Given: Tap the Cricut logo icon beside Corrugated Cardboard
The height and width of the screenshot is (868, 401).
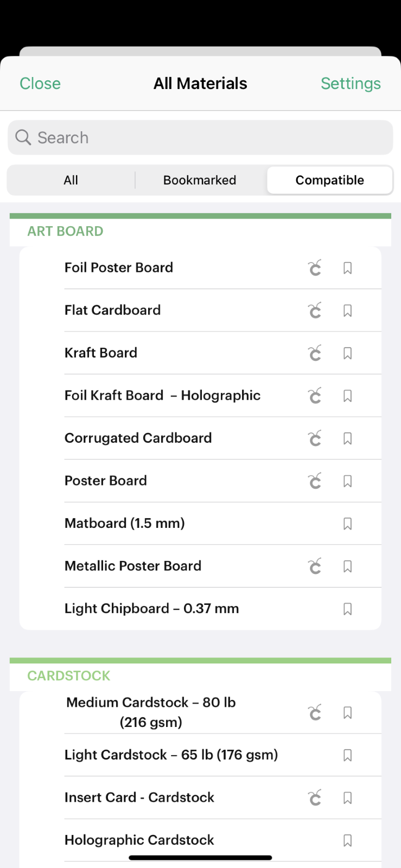Looking at the screenshot, I should coord(315,438).
